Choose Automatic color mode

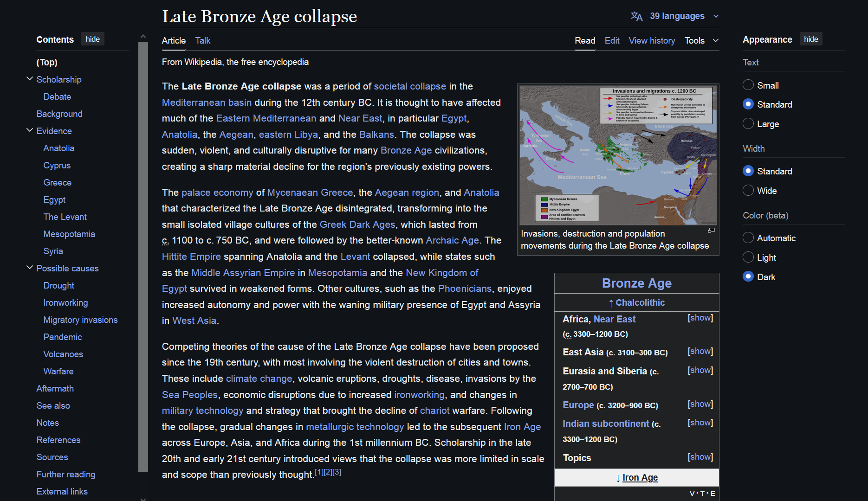point(748,238)
